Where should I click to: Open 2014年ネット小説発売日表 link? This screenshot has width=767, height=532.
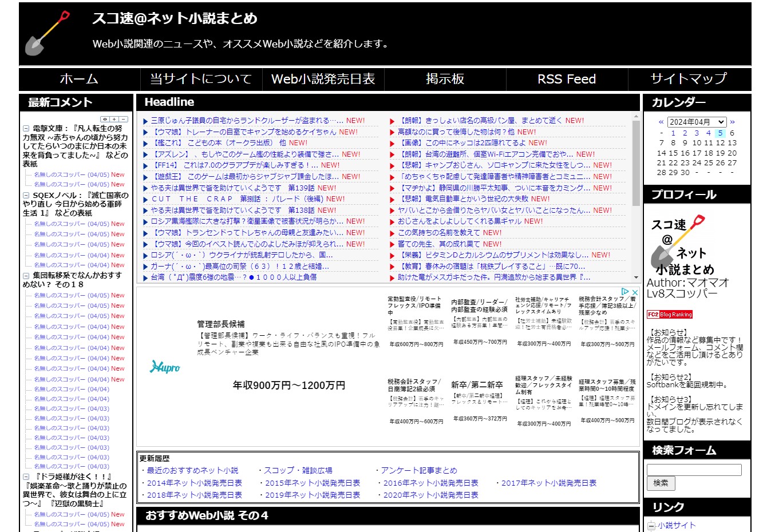(195, 483)
